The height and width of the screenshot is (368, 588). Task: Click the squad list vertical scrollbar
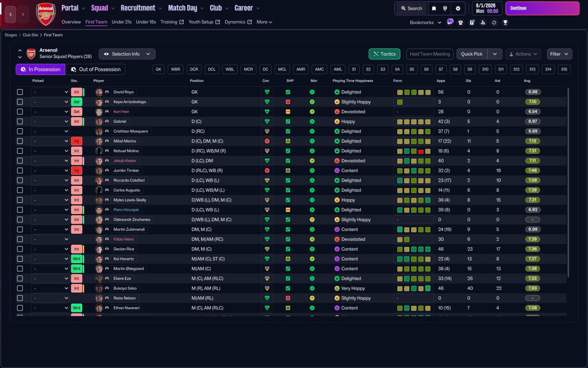[568, 183]
